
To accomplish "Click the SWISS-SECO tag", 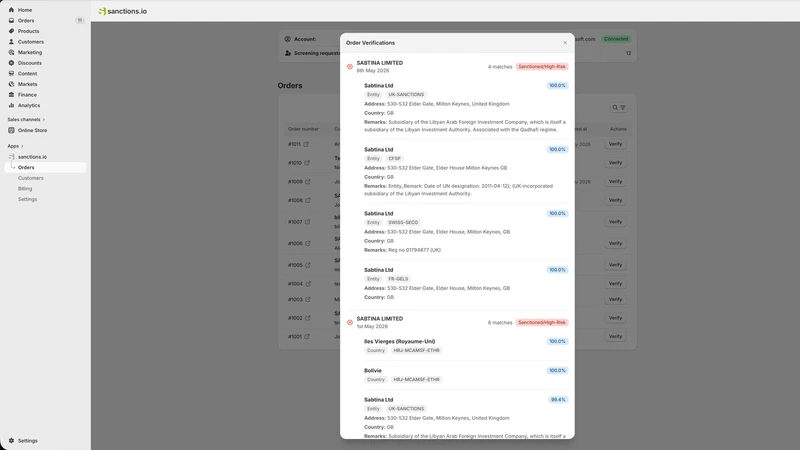I will tap(403, 222).
